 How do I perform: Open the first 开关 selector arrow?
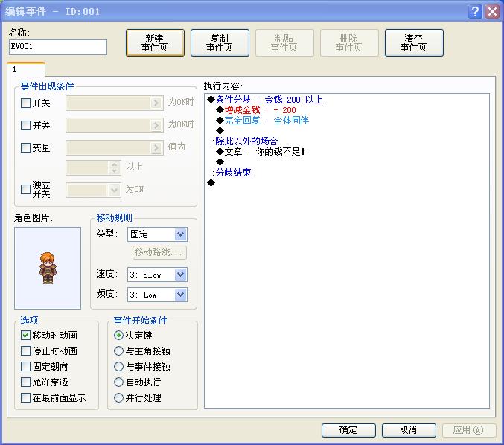156,103
